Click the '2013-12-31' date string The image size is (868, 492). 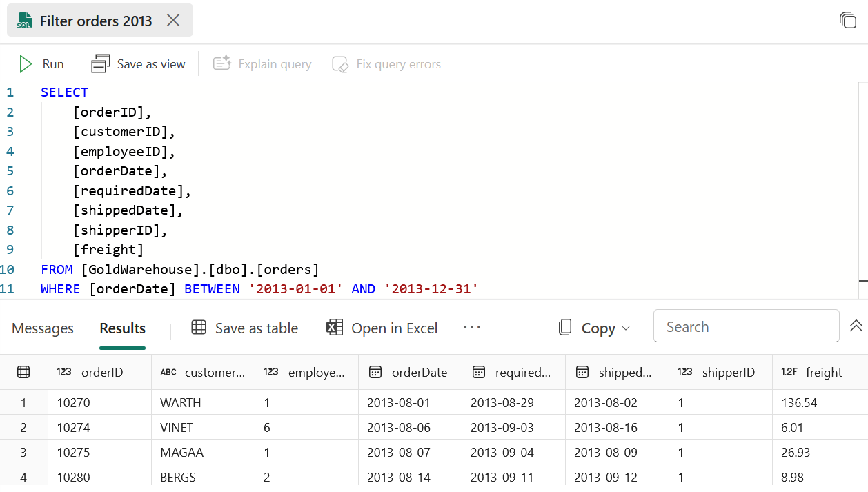[431, 288]
